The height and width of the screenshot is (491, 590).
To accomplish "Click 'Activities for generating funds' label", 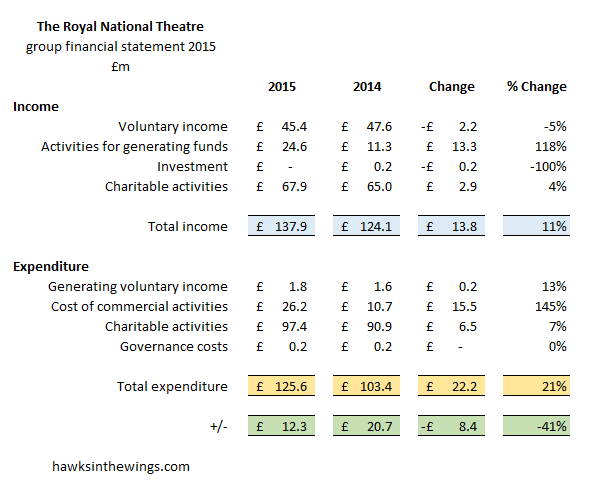I will tap(134, 146).
